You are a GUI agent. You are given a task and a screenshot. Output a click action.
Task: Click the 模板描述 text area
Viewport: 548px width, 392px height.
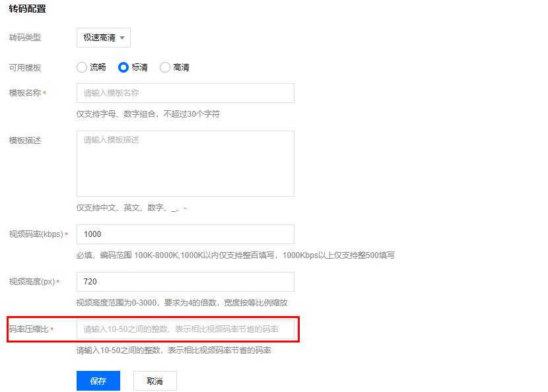[186, 164]
